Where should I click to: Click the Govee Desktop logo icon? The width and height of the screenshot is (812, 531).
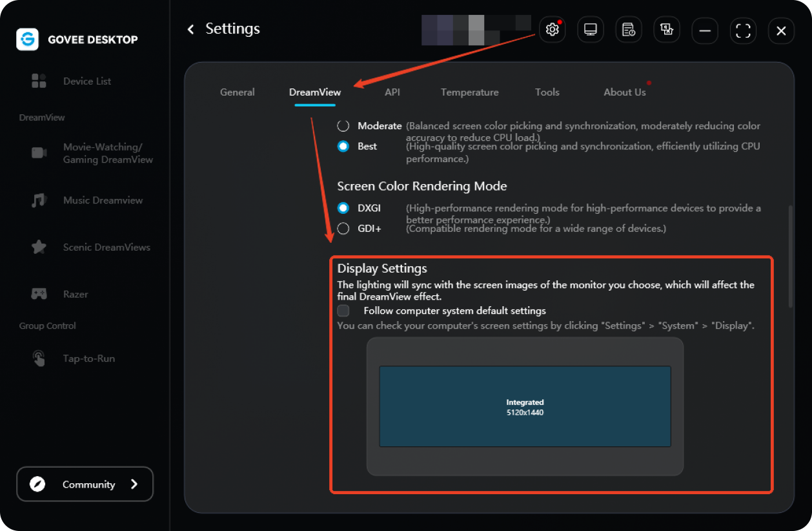[28, 39]
